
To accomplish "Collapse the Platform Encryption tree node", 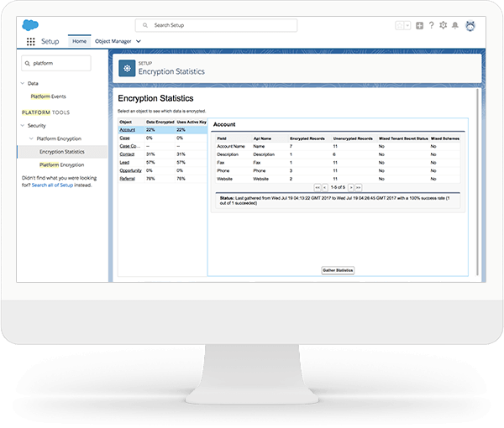I will [x=31, y=138].
